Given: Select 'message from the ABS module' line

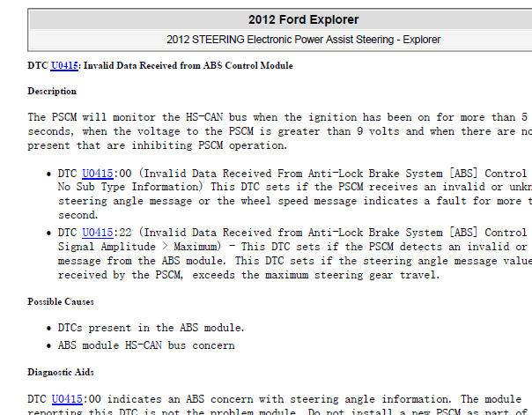Looking at the screenshot, I should point(295,261).
